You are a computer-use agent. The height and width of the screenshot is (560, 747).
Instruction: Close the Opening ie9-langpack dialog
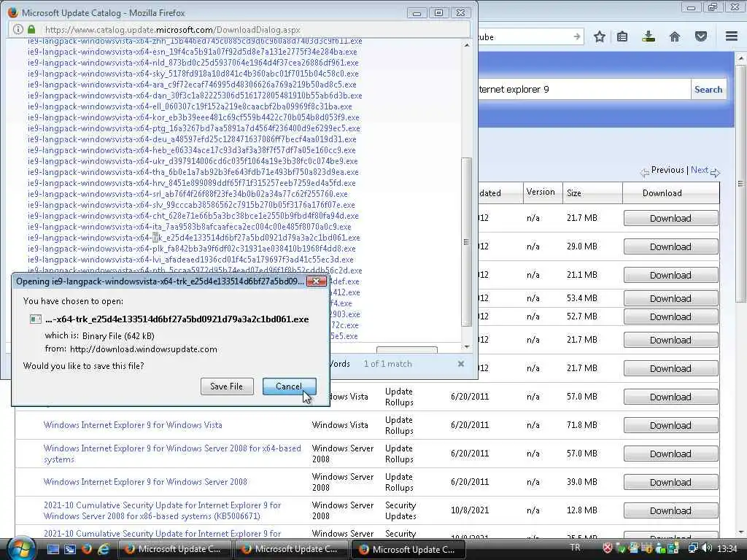pyautogui.click(x=316, y=281)
